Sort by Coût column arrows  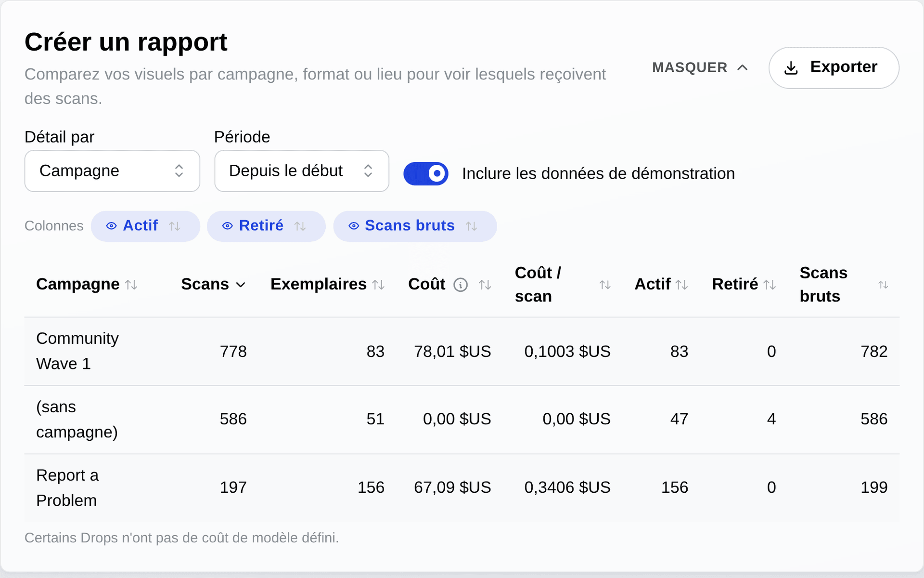pos(485,285)
